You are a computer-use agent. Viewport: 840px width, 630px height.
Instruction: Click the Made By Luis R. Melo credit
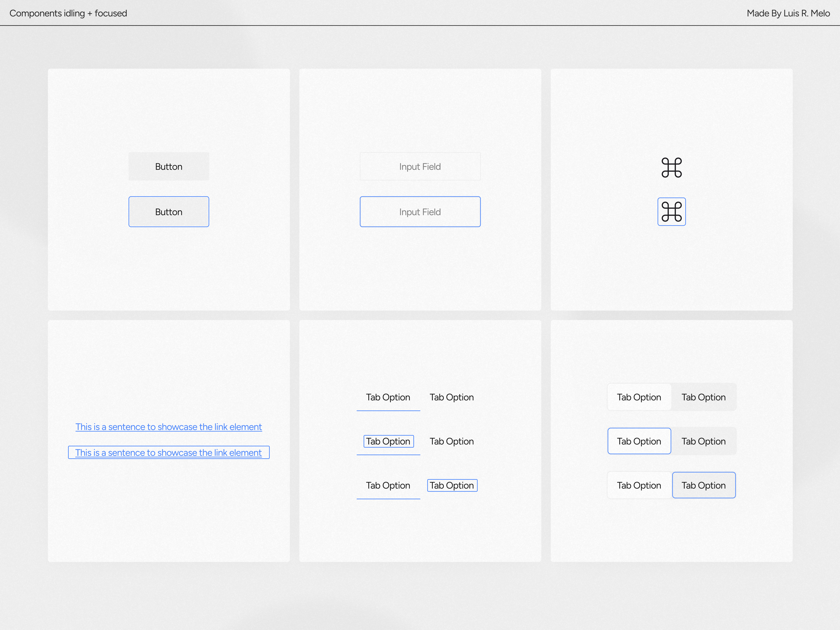[788, 13]
